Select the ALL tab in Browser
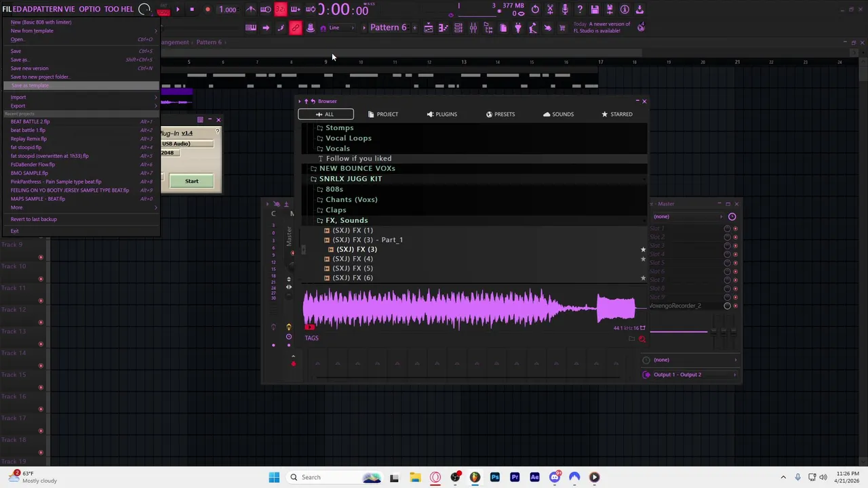Screen dimensions: 868x488 coord(325,114)
